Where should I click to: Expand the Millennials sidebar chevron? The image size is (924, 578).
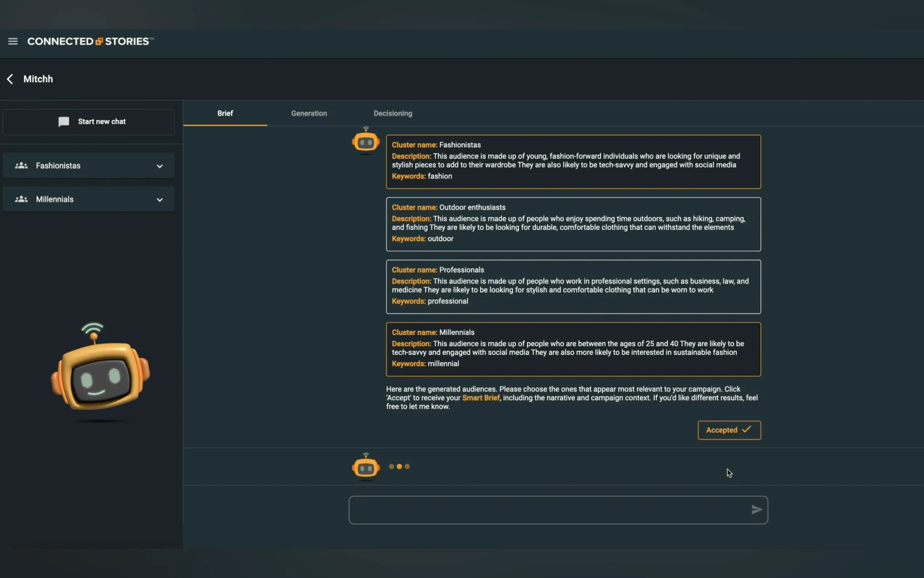click(160, 199)
